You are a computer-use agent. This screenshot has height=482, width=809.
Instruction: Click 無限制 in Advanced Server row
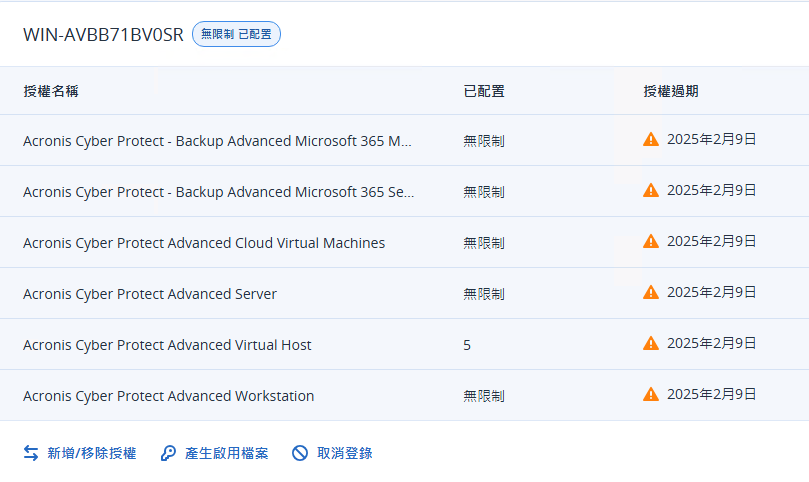pos(484,294)
